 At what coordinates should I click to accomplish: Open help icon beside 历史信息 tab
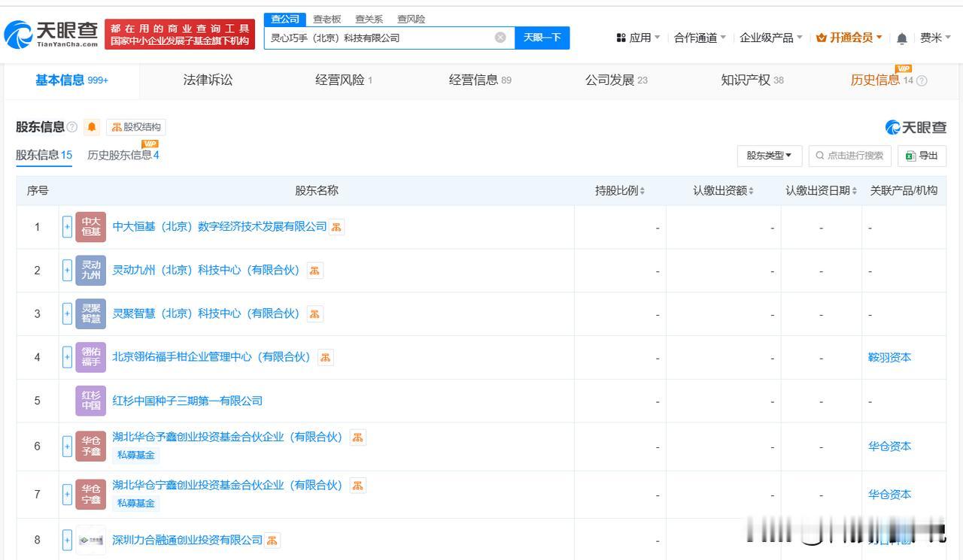point(922,80)
